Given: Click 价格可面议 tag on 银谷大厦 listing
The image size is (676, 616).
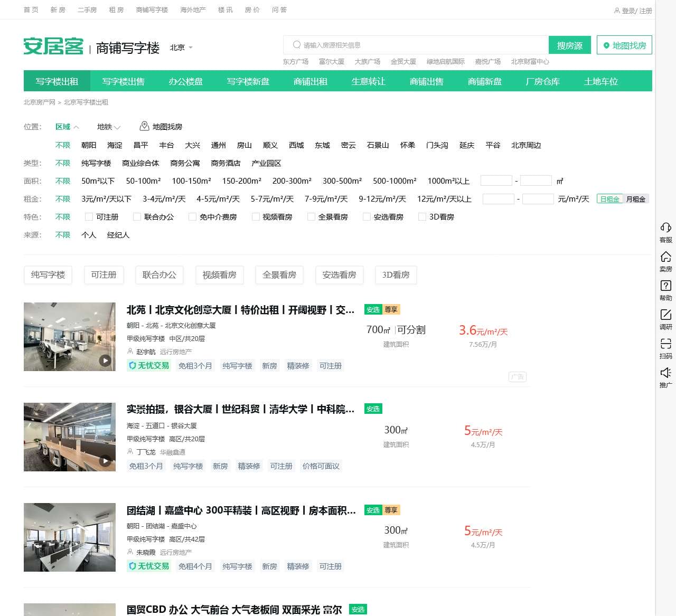Looking at the screenshot, I should click(x=321, y=466).
